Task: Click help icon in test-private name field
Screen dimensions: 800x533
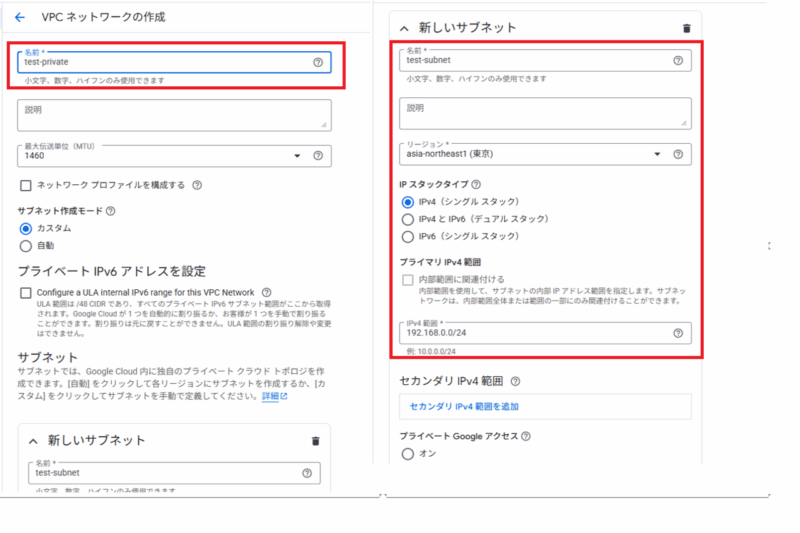Action: click(318, 62)
